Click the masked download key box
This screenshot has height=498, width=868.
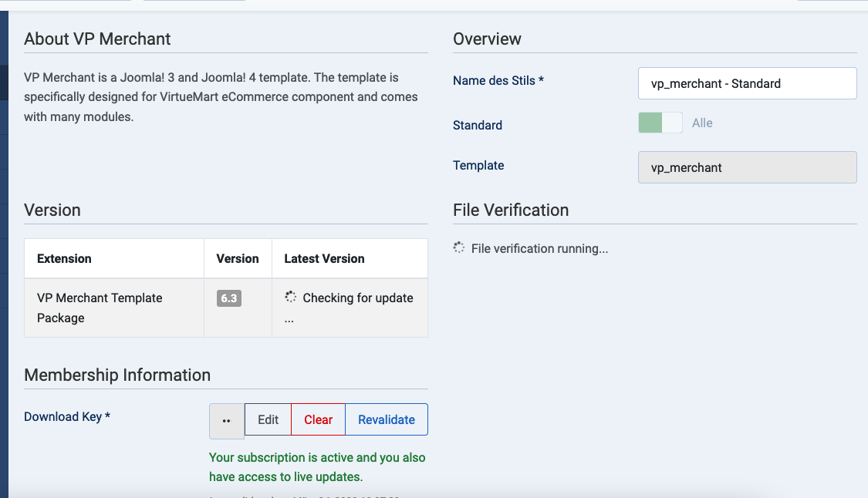coord(227,420)
